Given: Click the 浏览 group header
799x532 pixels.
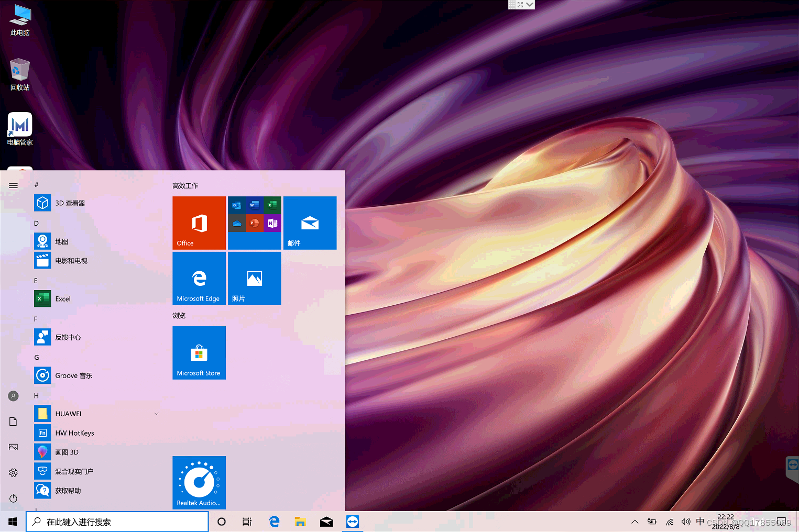Looking at the screenshot, I should [x=179, y=316].
